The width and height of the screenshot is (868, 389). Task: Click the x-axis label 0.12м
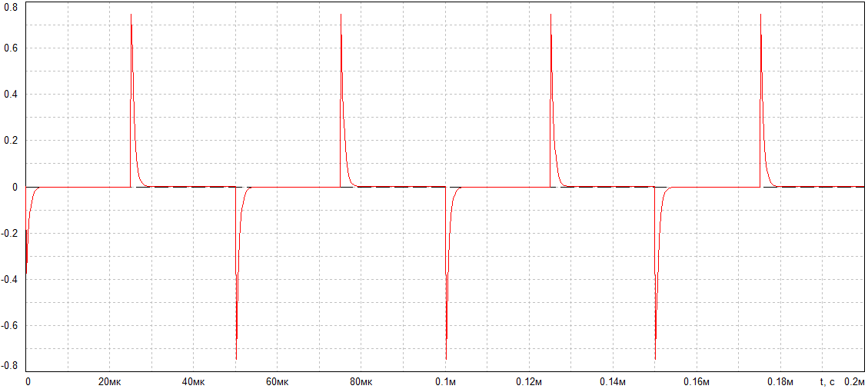529,382
